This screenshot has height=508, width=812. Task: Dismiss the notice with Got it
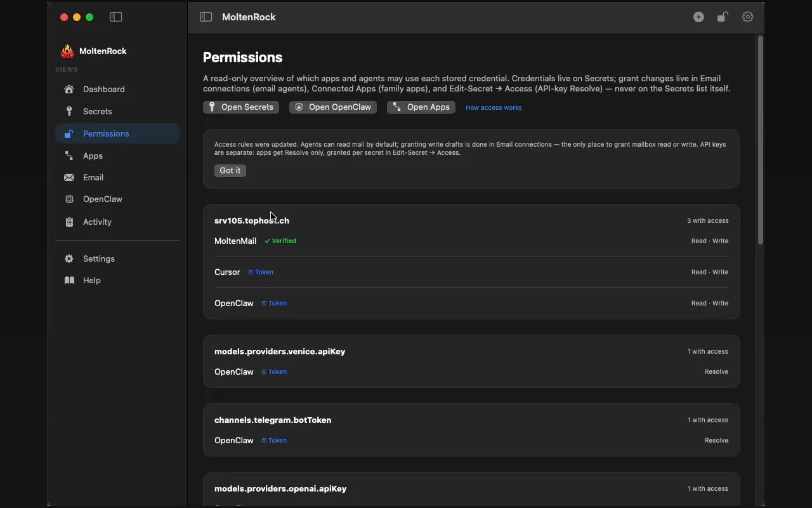[230, 171]
